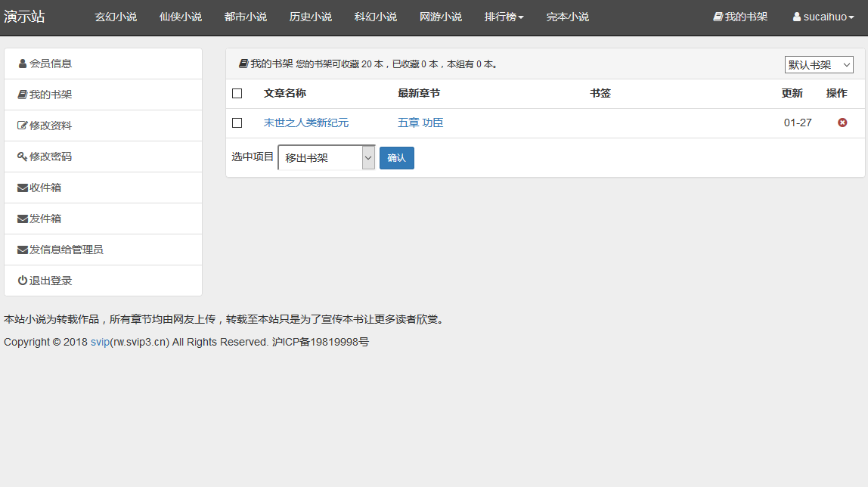Toggle the select-all checkbox in table header
The image size is (868, 487).
[x=237, y=93]
